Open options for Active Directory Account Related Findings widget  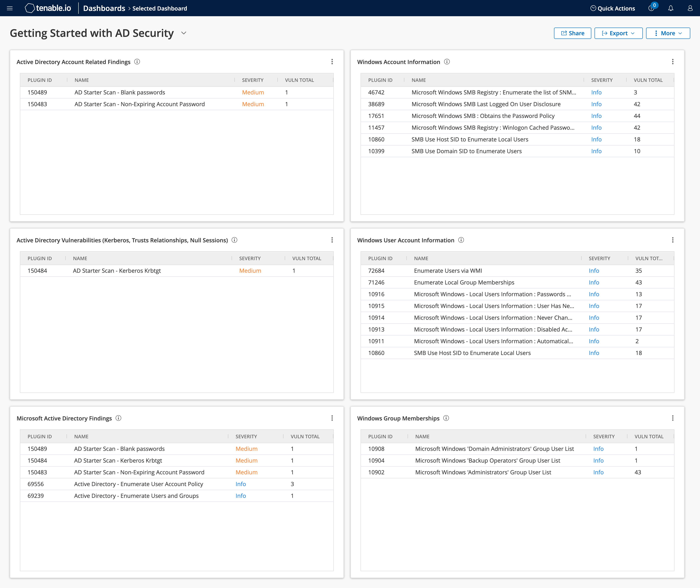pos(332,62)
